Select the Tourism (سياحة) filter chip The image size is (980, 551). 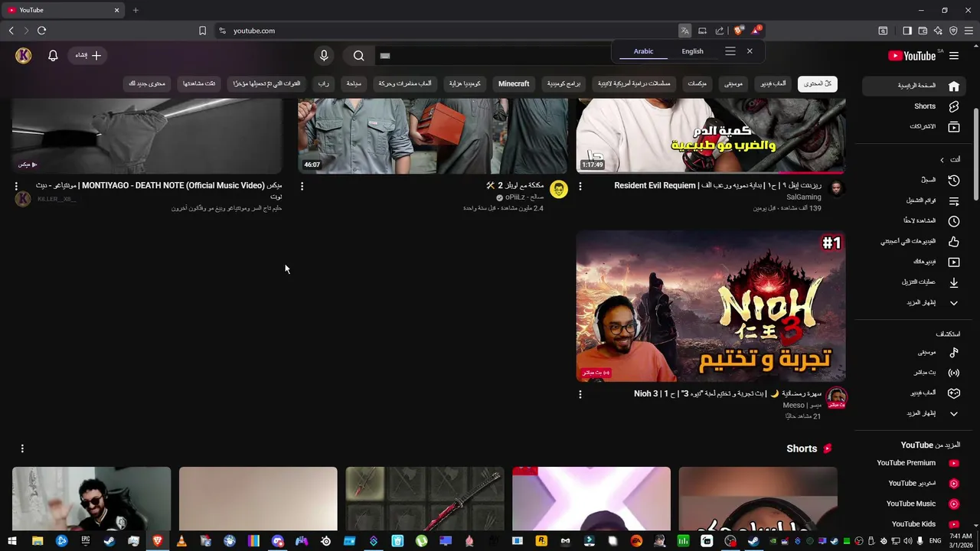pyautogui.click(x=353, y=83)
